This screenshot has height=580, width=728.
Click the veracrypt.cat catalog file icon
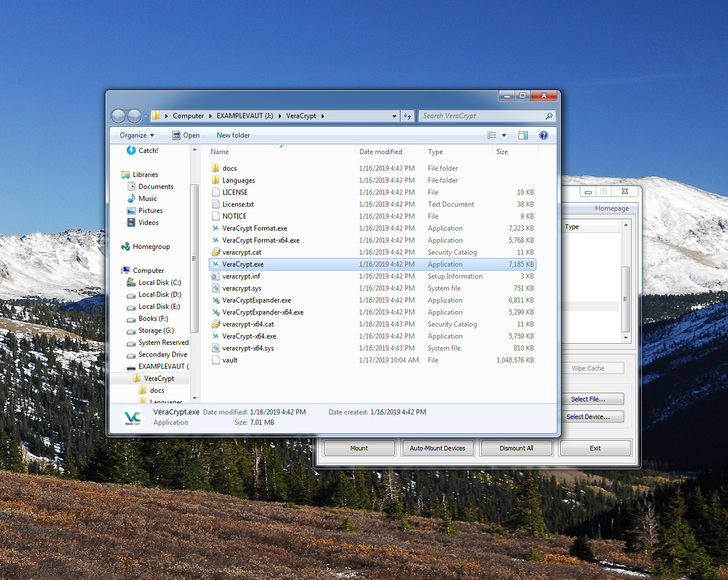coord(216,252)
